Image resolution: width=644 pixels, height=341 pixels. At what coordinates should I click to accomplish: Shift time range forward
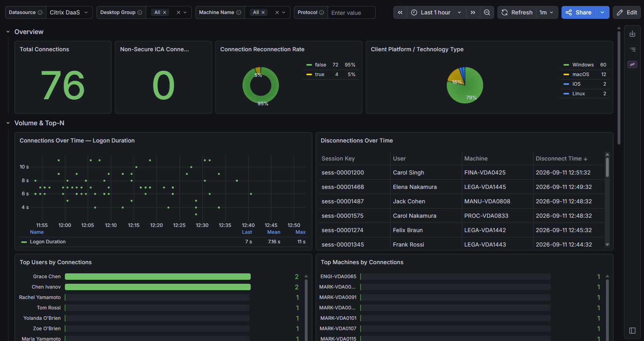(473, 12)
